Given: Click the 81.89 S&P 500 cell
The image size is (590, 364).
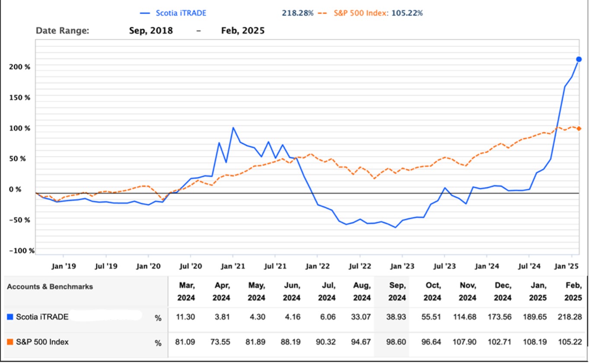Looking at the screenshot, I should (x=256, y=342).
